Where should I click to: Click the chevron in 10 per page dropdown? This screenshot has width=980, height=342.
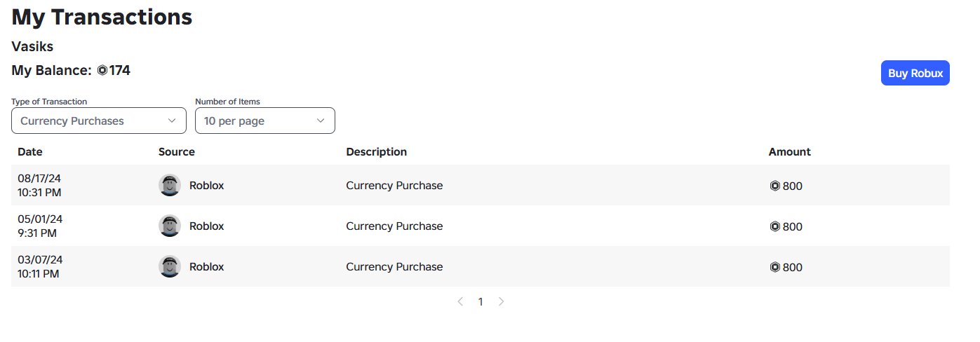tap(321, 121)
